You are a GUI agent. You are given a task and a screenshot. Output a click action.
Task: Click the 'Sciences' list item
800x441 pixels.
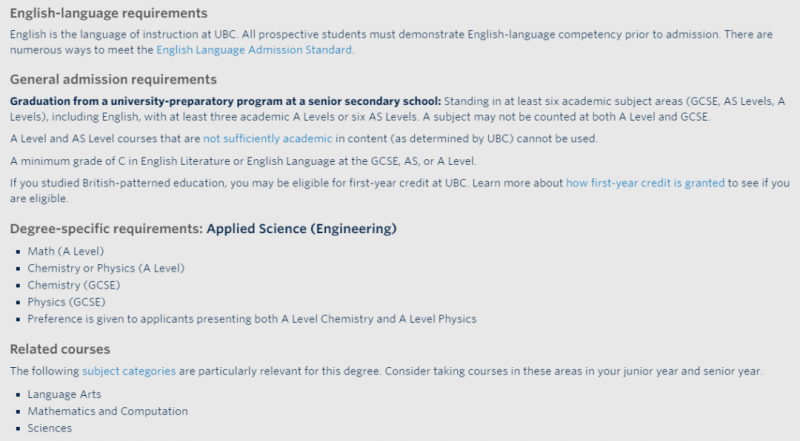point(49,428)
